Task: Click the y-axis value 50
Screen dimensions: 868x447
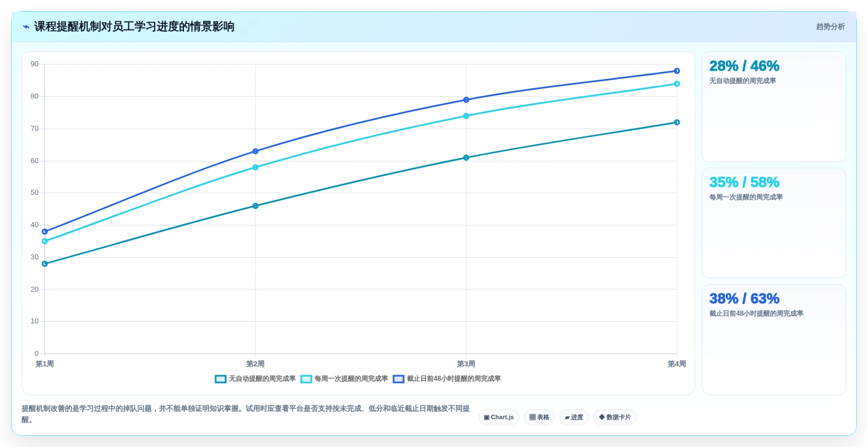Action: (34, 193)
